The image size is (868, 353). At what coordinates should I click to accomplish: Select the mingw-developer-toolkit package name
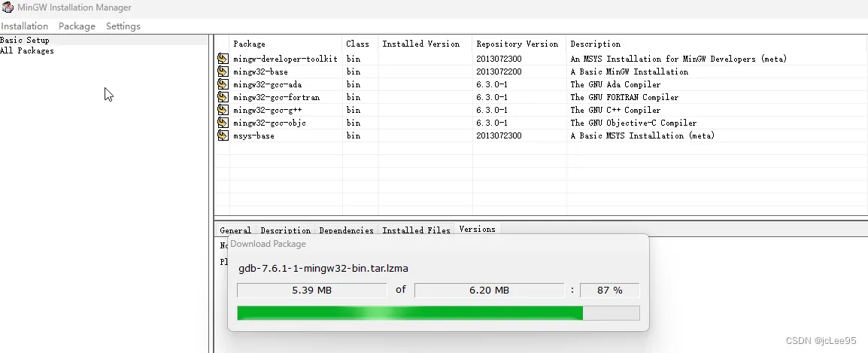click(285, 59)
